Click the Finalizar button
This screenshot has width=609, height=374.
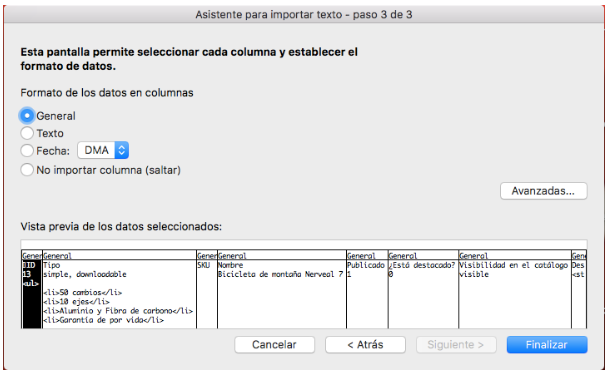547,345
